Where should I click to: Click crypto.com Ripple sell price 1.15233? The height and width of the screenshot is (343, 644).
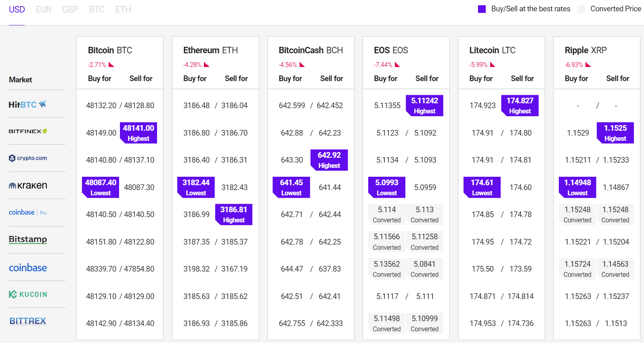click(x=616, y=160)
